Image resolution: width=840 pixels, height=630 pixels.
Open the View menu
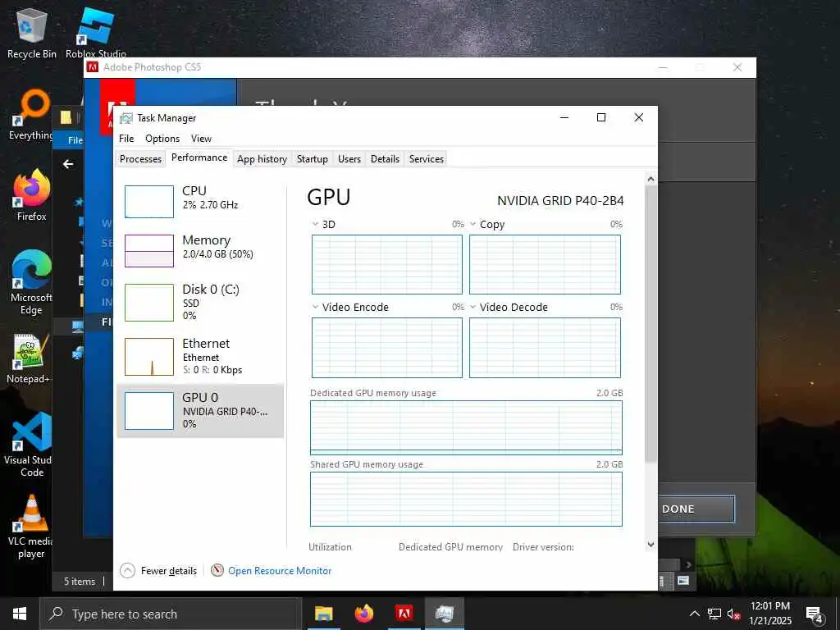point(202,138)
